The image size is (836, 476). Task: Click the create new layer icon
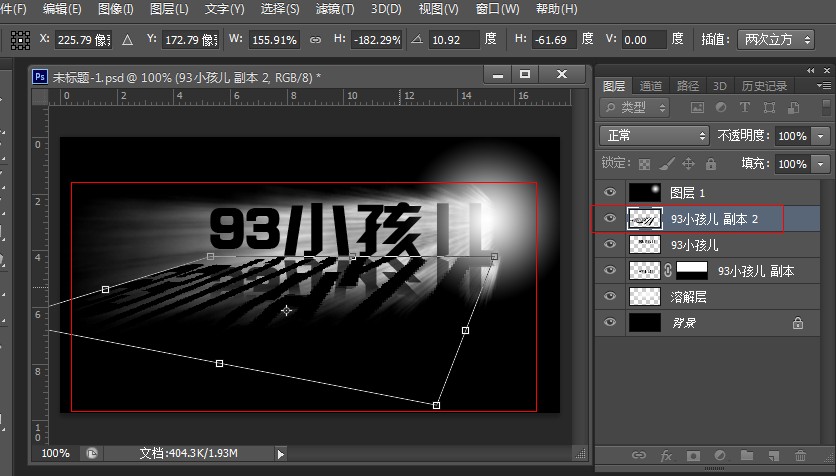coord(772,456)
